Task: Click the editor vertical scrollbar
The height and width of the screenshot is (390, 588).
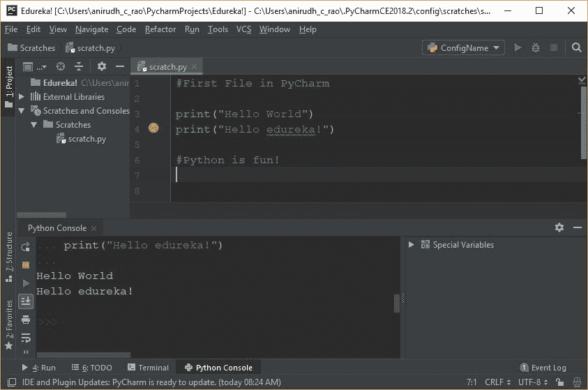Action: tap(584, 123)
